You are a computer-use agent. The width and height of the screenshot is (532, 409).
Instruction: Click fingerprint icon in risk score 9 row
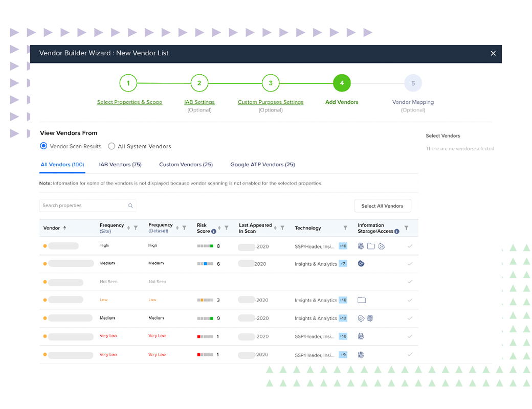tap(370, 318)
